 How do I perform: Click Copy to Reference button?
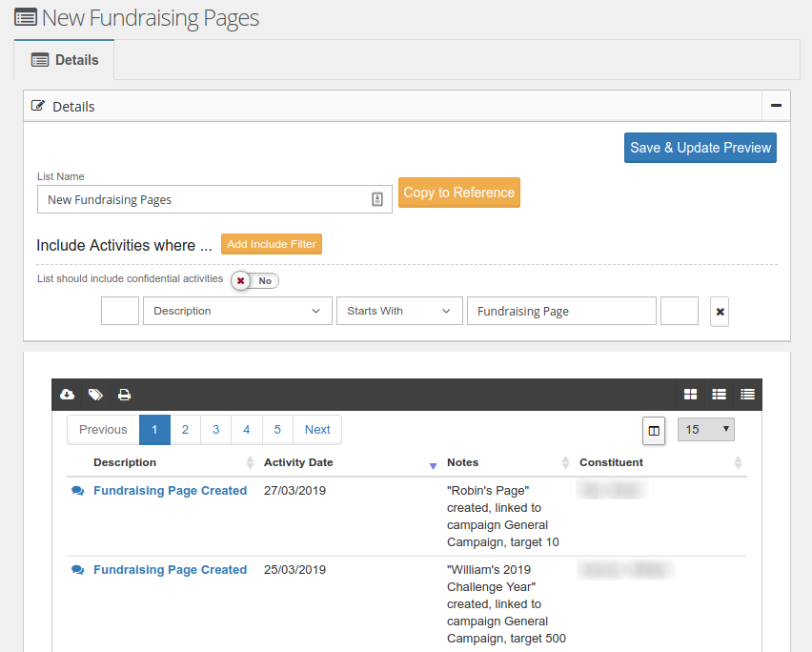coord(458,193)
